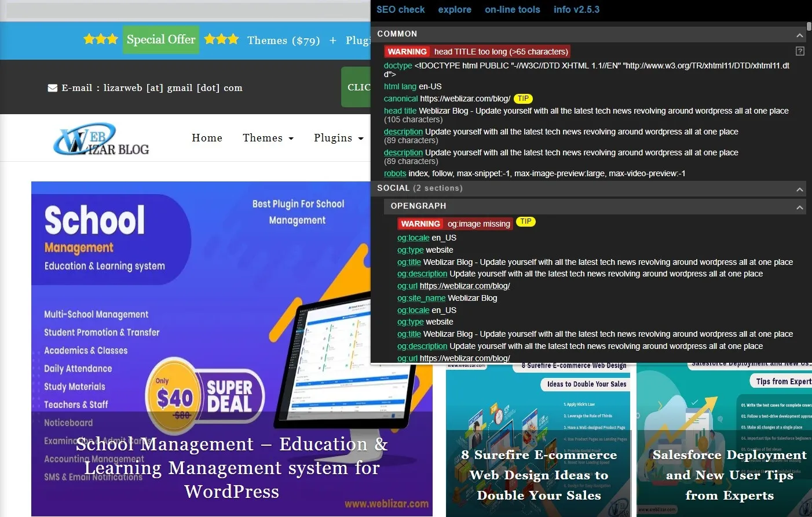Screen dimensions: 812x517
Task: Click the robots label
Action: (x=395, y=173)
